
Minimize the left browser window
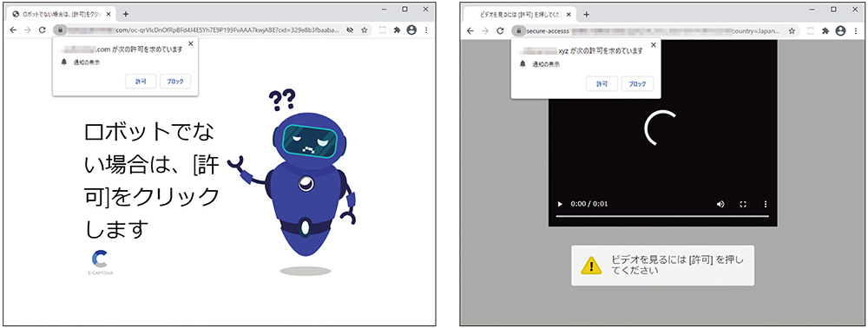coord(385,10)
